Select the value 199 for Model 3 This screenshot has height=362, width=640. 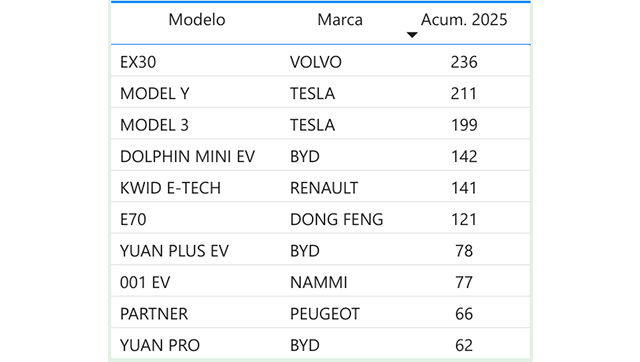[464, 125]
